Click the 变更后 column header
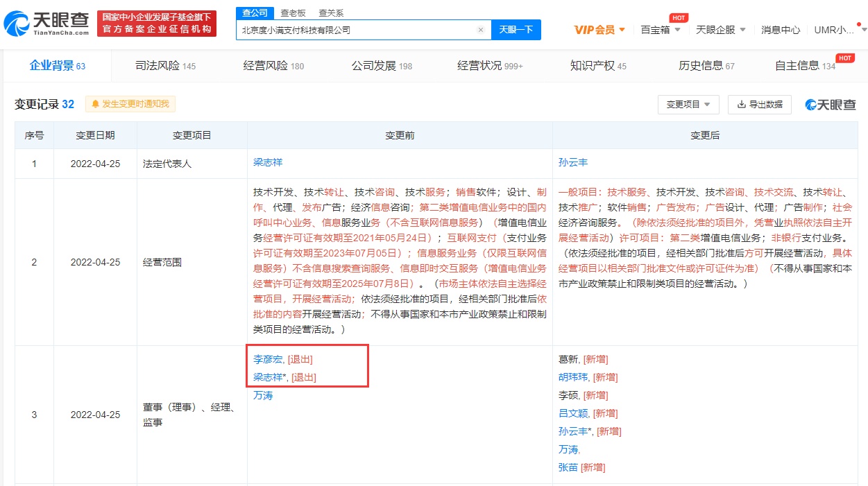Screen dimensions: 868x486 (705, 135)
